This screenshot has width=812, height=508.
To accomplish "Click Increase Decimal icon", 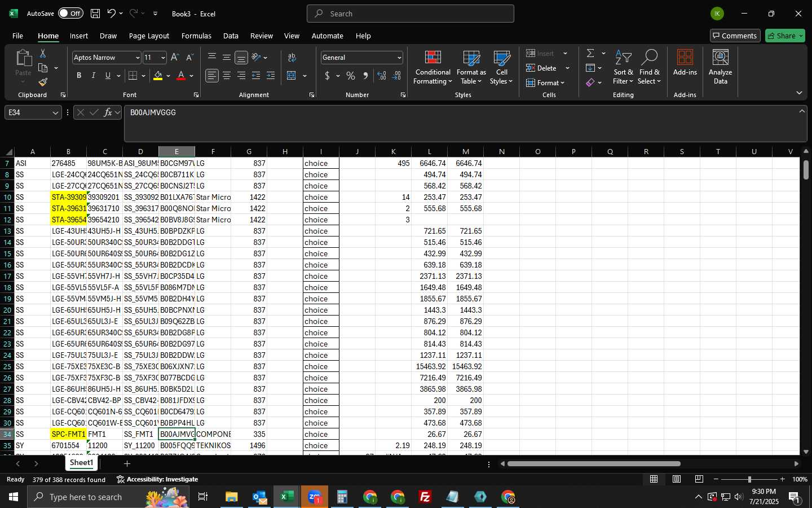I will coord(382,76).
